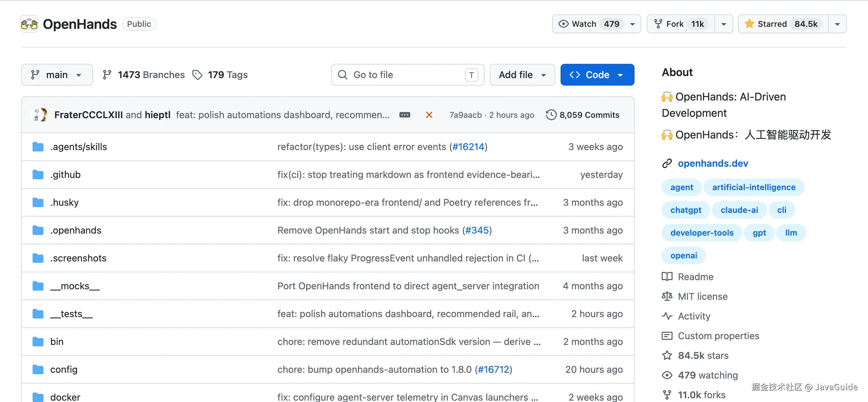Open the openhands.dev website link

[713, 164]
